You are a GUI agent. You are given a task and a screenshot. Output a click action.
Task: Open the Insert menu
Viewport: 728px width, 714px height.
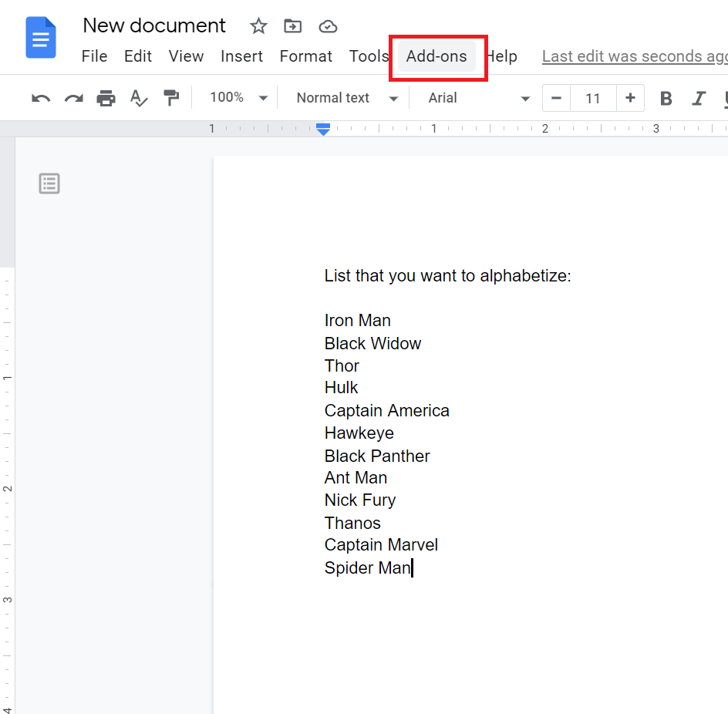coord(241,56)
